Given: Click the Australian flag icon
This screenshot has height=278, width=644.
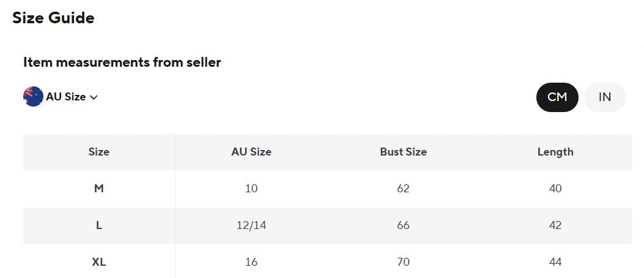Looking at the screenshot, I should (x=33, y=97).
